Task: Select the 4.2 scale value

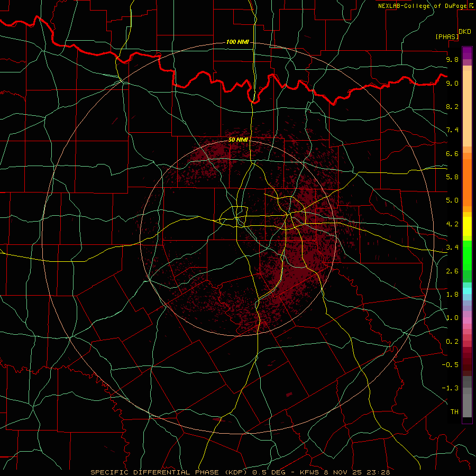Action: click(452, 224)
